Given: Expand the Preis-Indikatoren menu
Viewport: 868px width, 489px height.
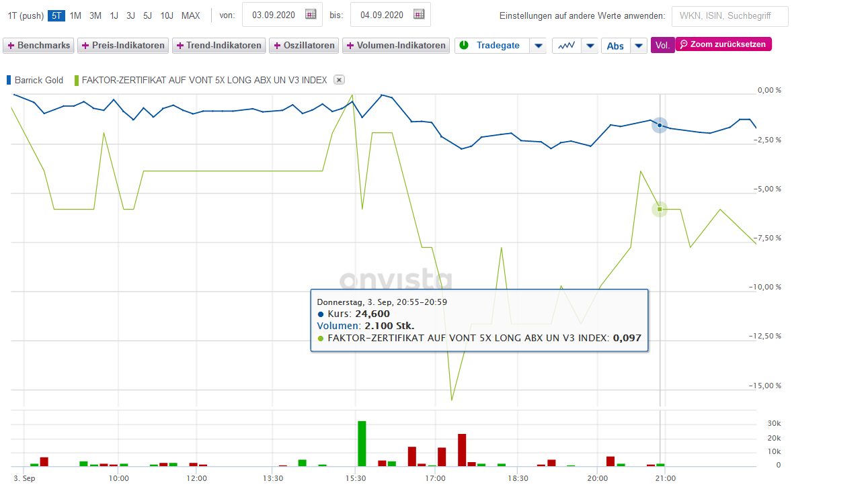Looking at the screenshot, I should (123, 46).
